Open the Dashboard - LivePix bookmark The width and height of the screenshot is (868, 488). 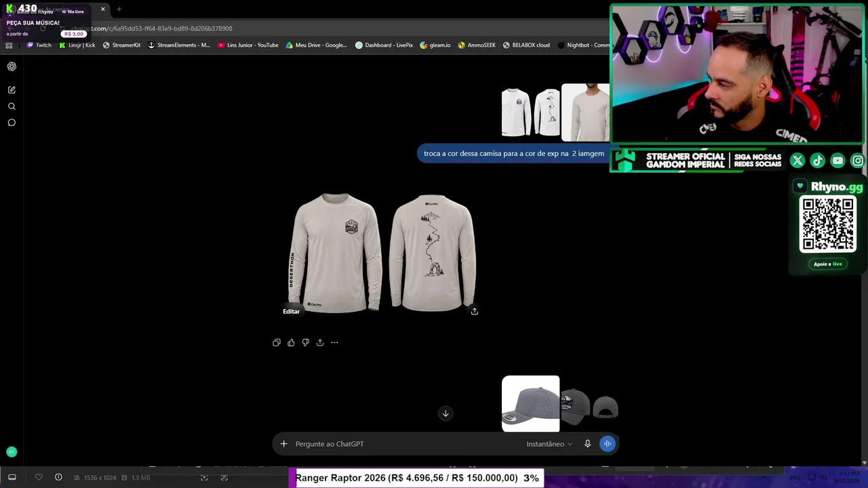tap(384, 45)
